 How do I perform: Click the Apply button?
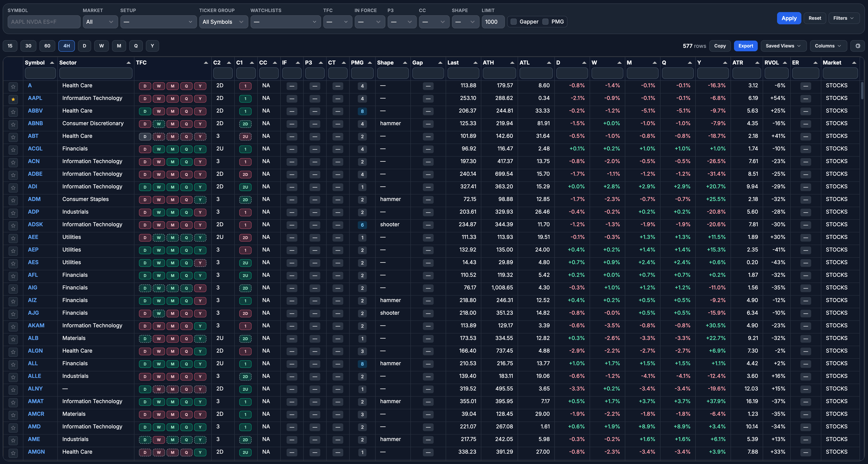(x=789, y=18)
